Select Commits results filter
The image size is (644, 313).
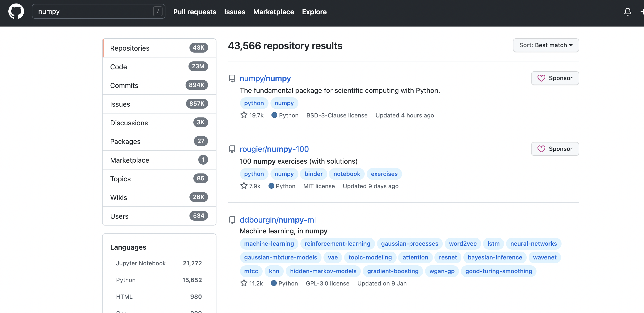[159, 85]
